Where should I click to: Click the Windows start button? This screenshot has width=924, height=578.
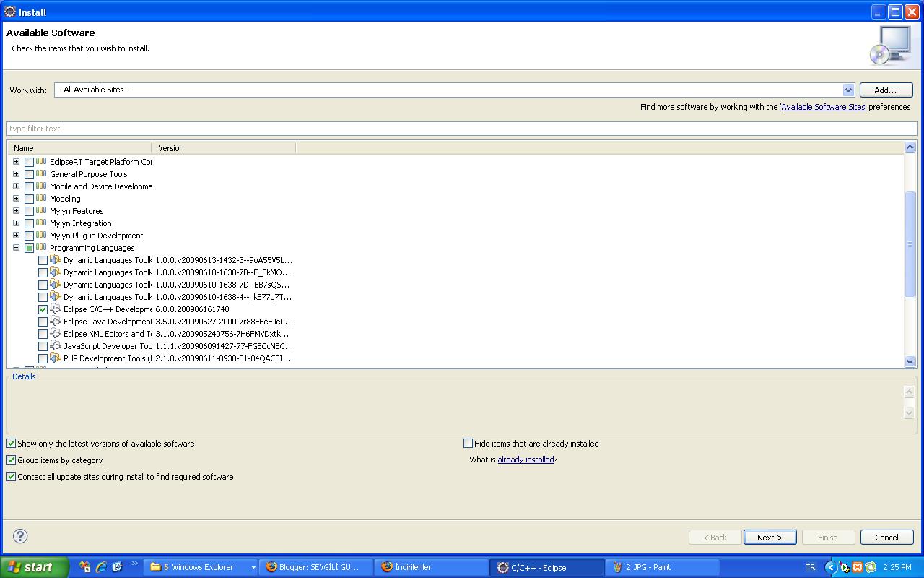coord(34,567)
